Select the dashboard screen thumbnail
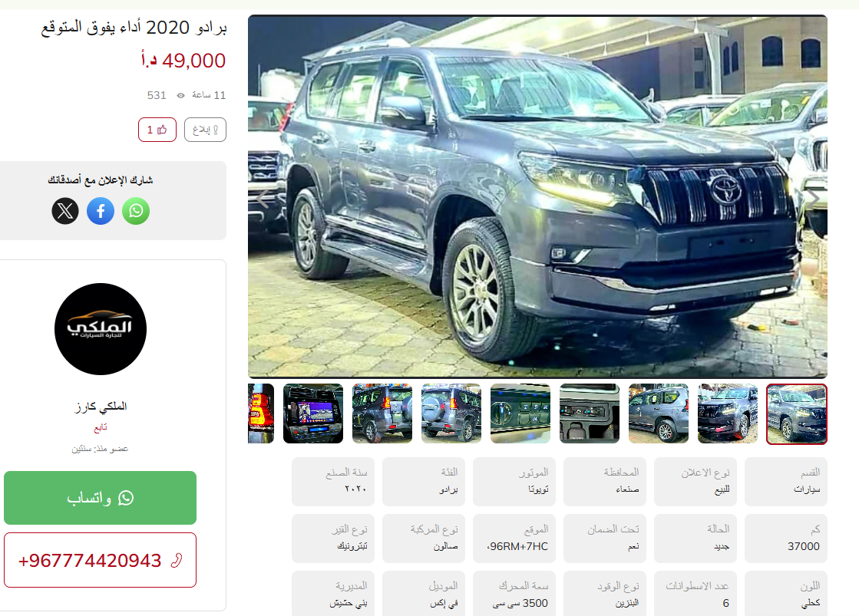The width and height of the screenshot is (859, 616). coord(313,413)
